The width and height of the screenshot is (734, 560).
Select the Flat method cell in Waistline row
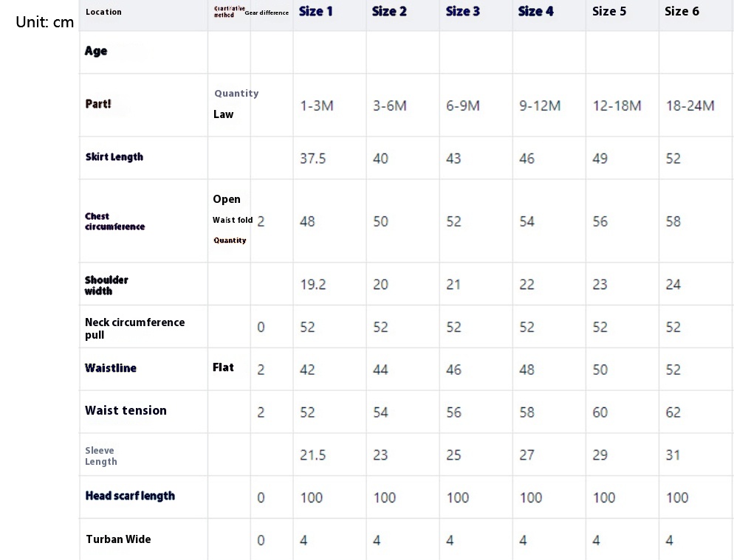point(223,367)
